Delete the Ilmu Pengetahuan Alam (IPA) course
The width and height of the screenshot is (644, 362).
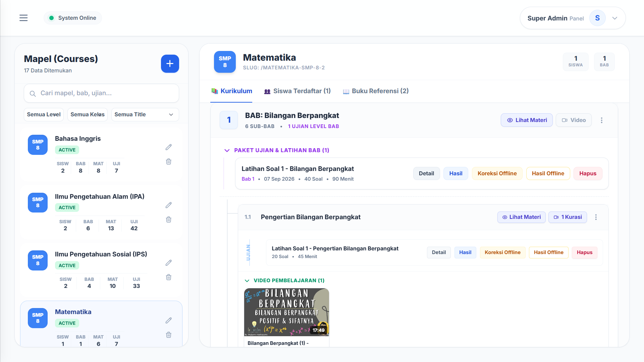coord(169,220)
